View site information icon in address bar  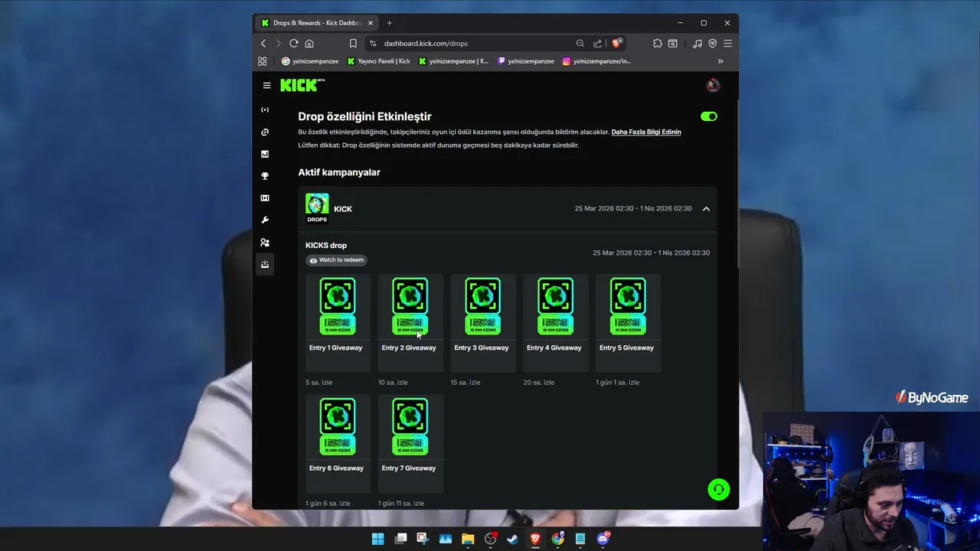[x=373, y=44]
